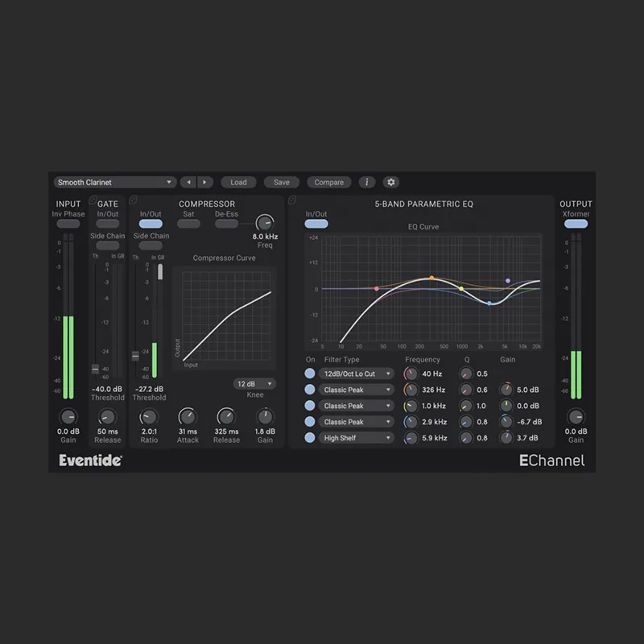This screenshot has height=644, width=644.
Task: Click the Load button
Action: tap(238, 182)
